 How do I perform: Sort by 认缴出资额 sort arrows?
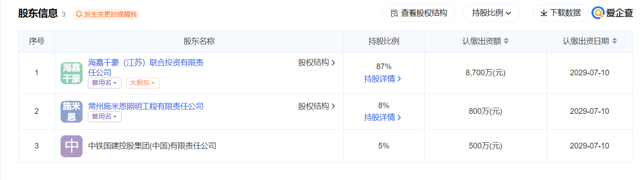tap(506, 41)
